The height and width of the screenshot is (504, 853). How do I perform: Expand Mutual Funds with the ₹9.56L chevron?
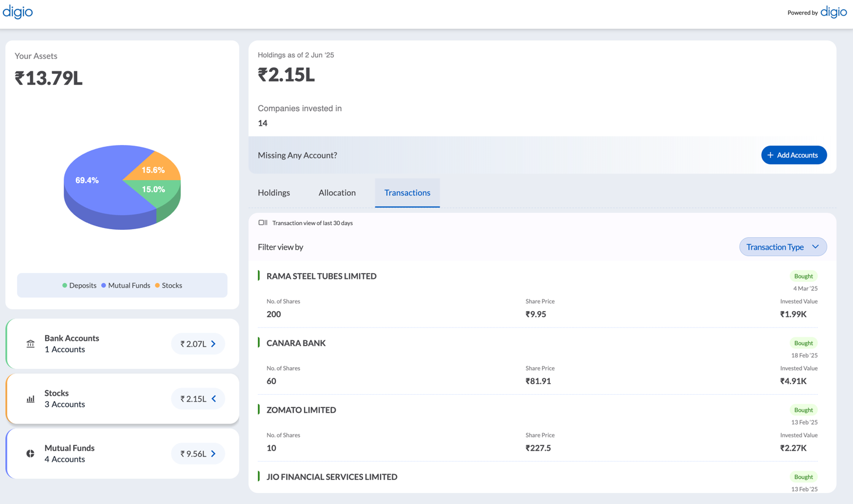[213, 454]
